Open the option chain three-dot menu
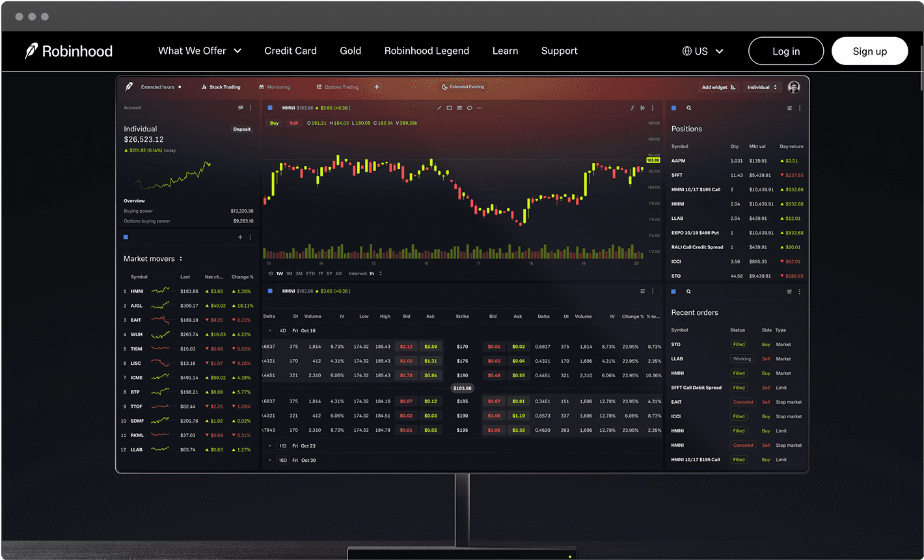This screenshot has height=560, width=924. pos(653,291)
